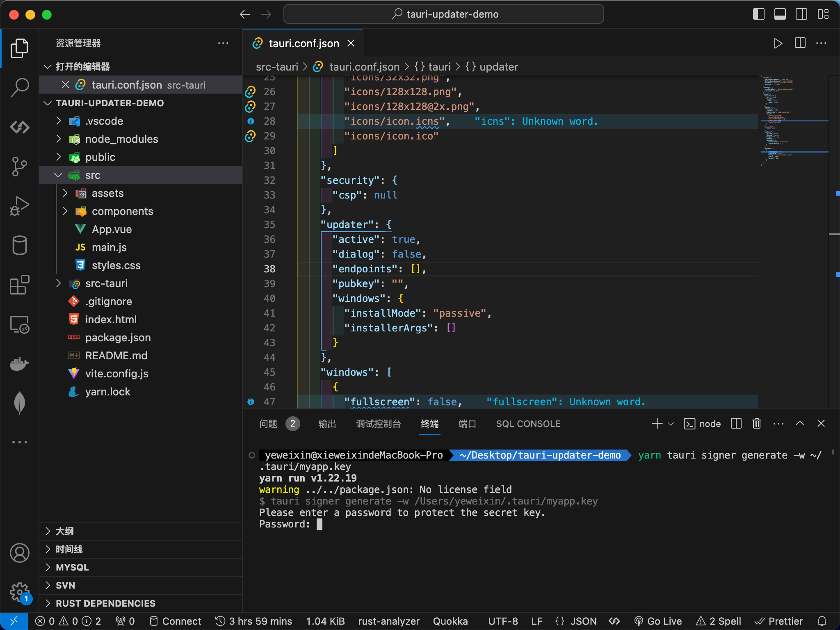The height and width of the screenshot is (630, 840).
Task: Split the terminal panel
Action: 736,423
